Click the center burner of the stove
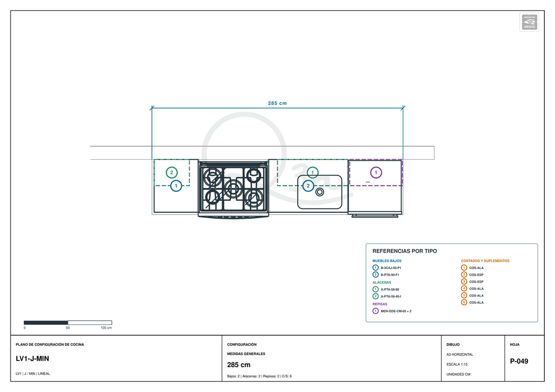 (x=234, y=188)
